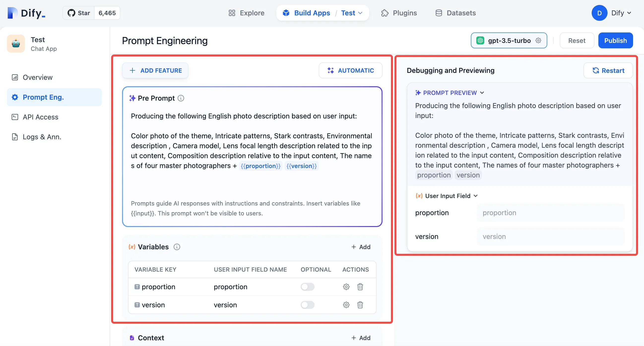Screen dimensions: 644x346
Task: Delete the version variable with trash icon
Action: pyautogui.click(x=360, y=305)
